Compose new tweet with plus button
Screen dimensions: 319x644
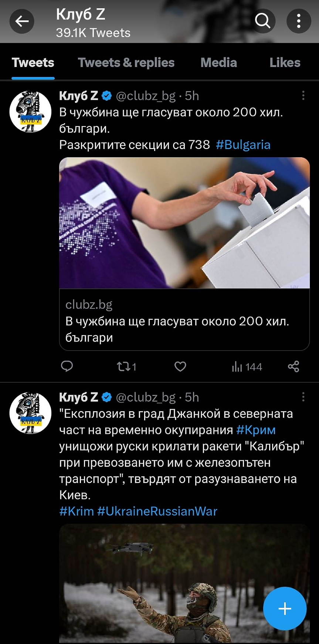tap(285, 608)
